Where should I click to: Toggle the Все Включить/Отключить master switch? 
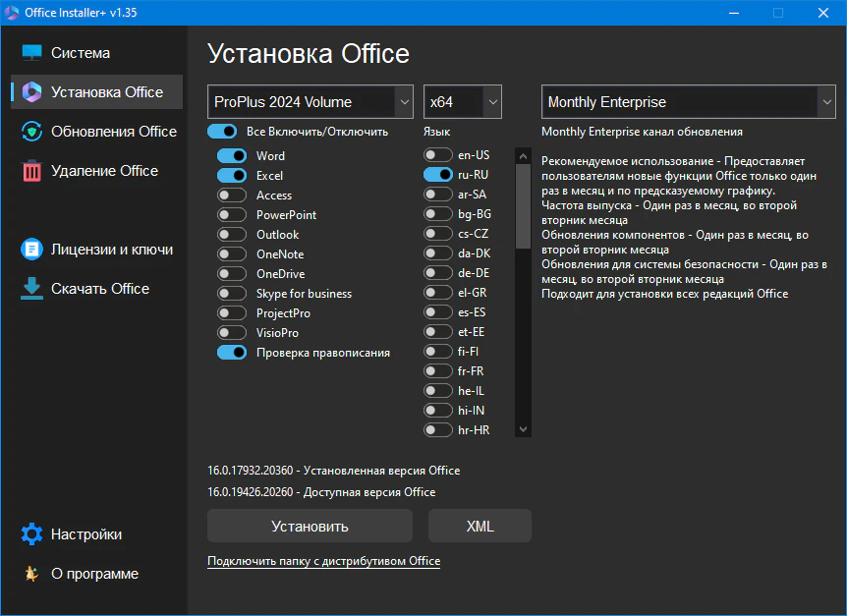click(x=222, y=132)
